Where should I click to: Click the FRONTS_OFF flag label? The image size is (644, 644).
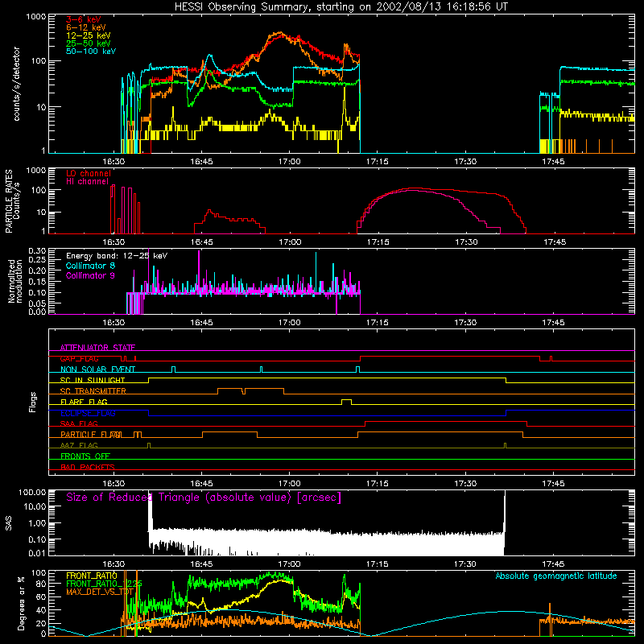tap(85, 456)
